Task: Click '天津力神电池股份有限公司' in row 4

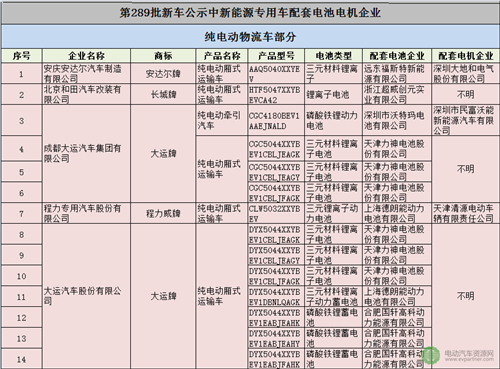Action: (397, 149)
